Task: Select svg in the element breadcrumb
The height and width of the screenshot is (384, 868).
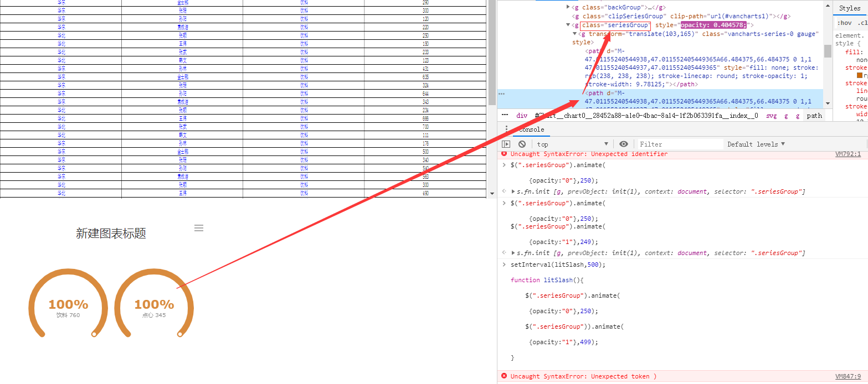Action: 771,116
